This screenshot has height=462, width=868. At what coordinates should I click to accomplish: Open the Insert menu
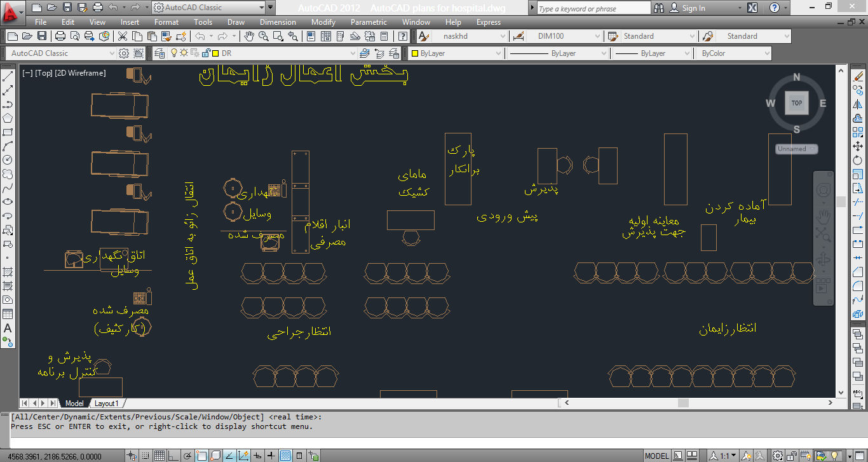pos(130,22)
